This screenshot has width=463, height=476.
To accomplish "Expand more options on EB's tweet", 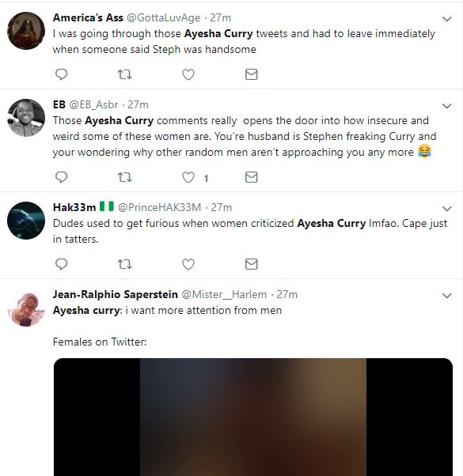I will (x=446, y=106).
